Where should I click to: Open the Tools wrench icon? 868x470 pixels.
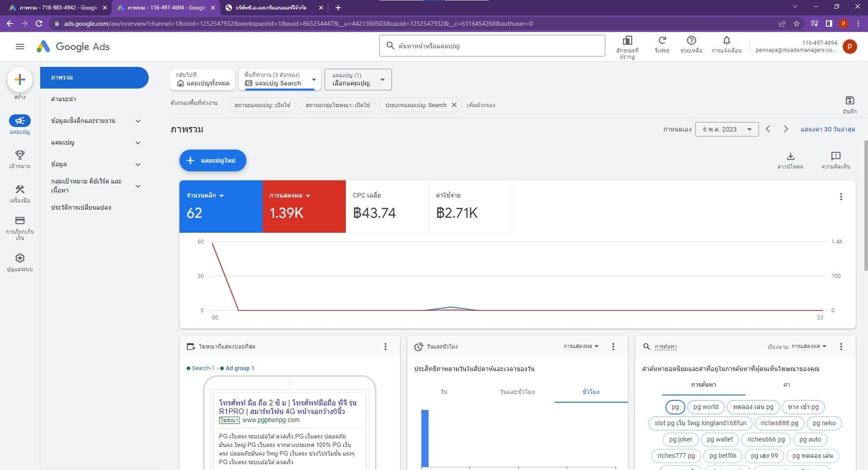point(19,189)
